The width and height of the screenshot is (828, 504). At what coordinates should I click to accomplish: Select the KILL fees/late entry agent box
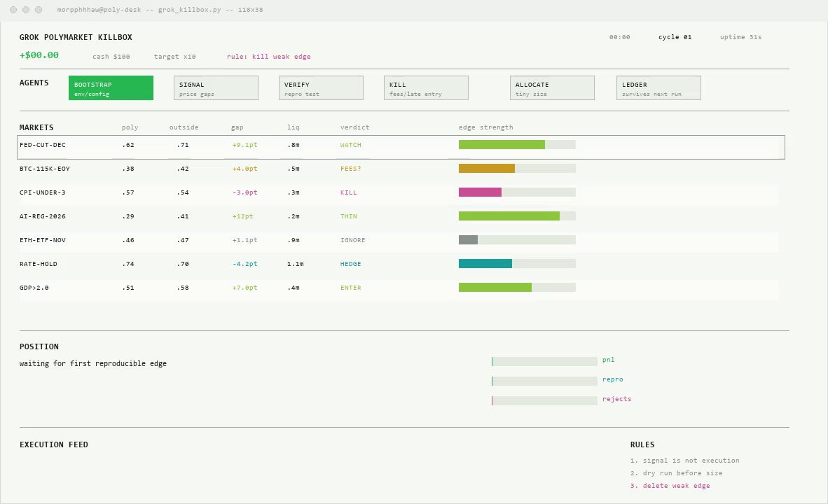coord(426,87)
